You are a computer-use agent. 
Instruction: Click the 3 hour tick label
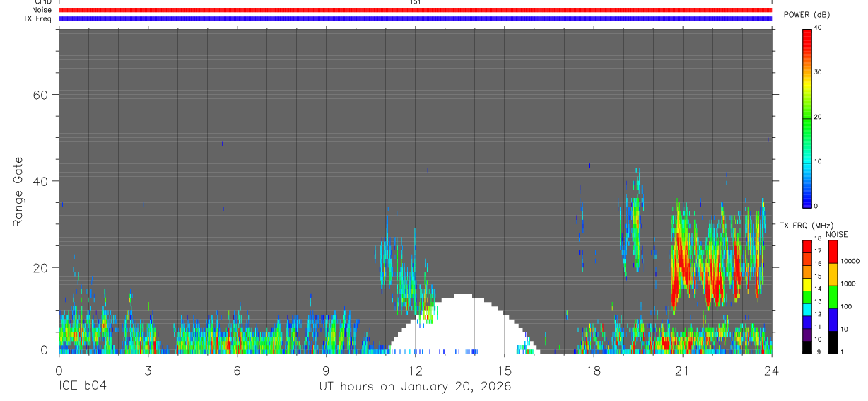[148, 371]
